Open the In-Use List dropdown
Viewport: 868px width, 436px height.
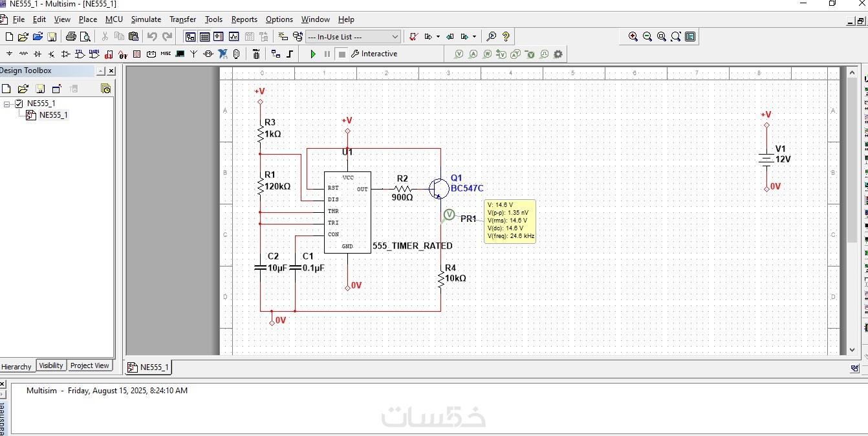click(x=353, y=37)
